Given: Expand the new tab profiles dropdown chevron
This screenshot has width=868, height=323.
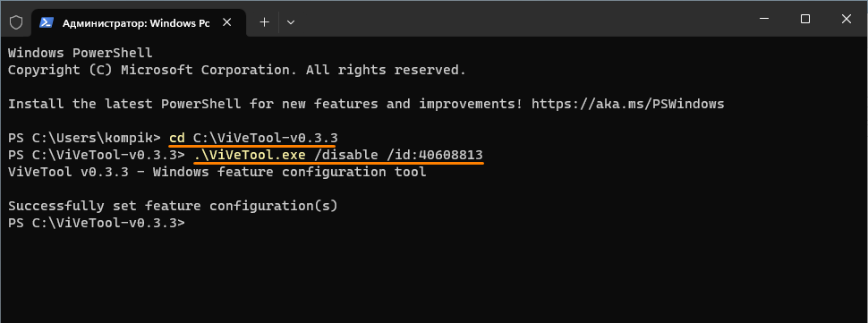Looking at the screenshot, I should pyautogui.click(x=291, y=22).
